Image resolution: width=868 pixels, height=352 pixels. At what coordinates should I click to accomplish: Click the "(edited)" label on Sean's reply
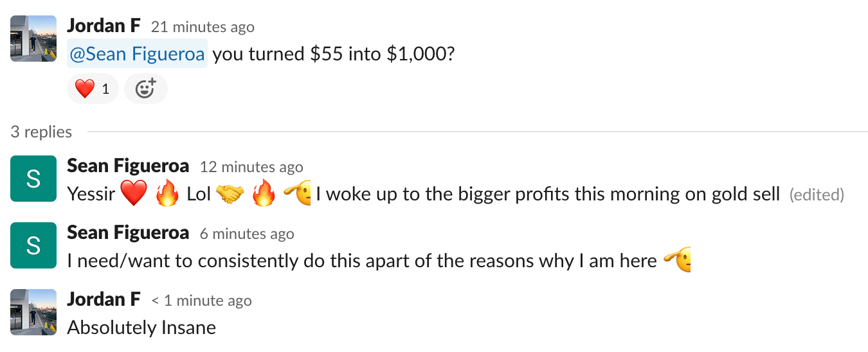coord(817,195)
